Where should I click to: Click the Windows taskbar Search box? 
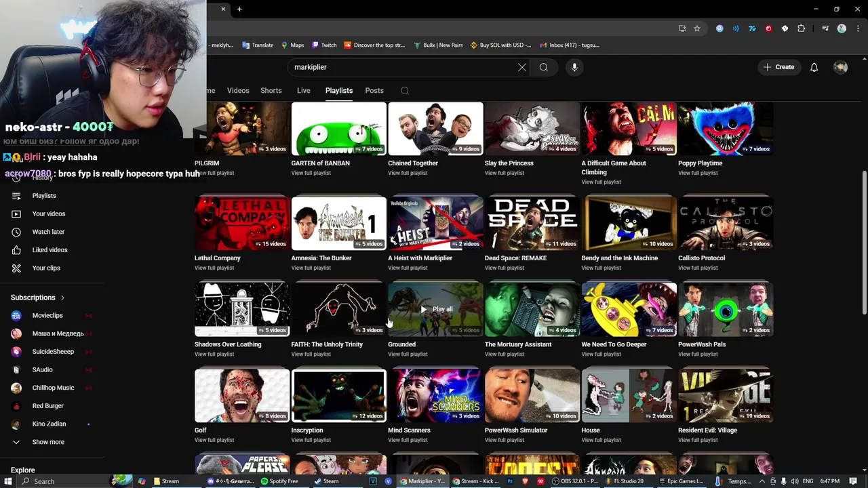pos(64,481)
